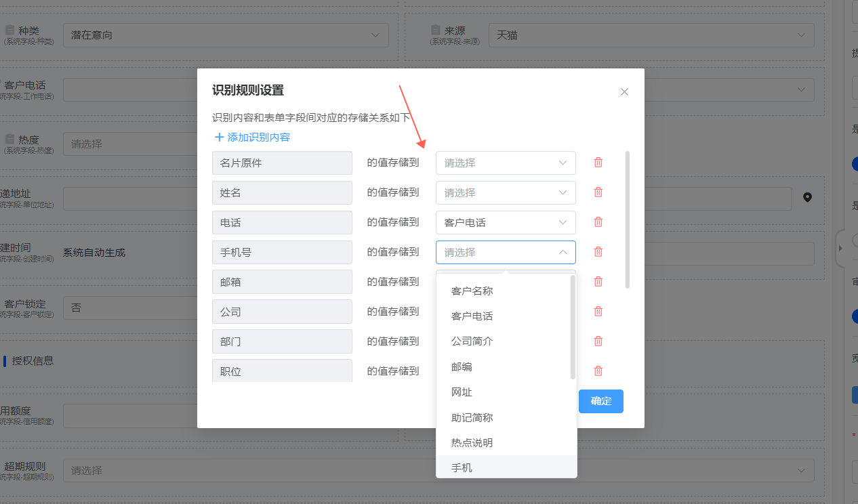This screenshot has width=858, height=504.
Task: Open the 来源 dropdown showing 天猫
Action: click(651, 35)
